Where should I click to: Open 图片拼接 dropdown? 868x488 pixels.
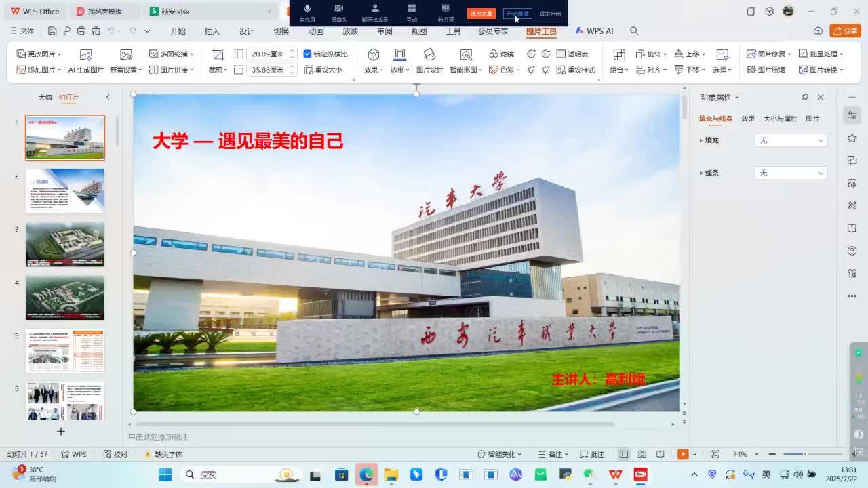click(x=172, y=70)
